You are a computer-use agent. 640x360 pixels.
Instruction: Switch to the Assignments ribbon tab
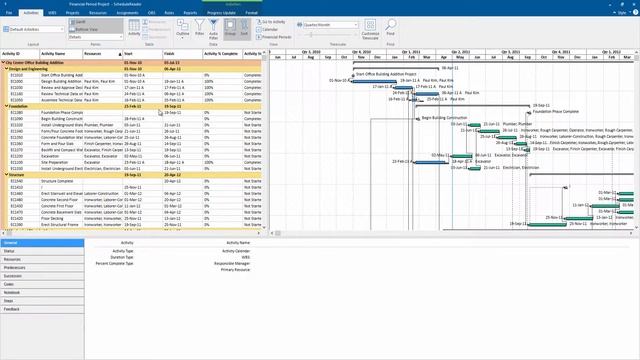[127, 13]
